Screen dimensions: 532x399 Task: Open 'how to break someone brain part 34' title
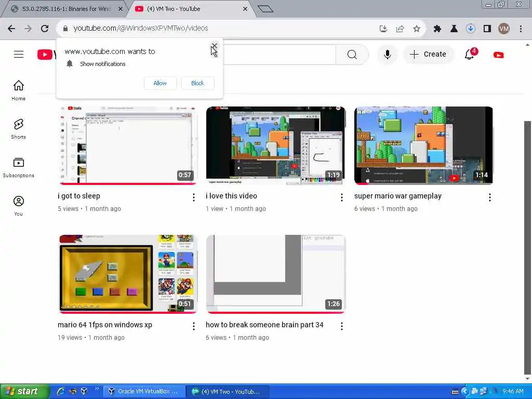coord(264,325)
